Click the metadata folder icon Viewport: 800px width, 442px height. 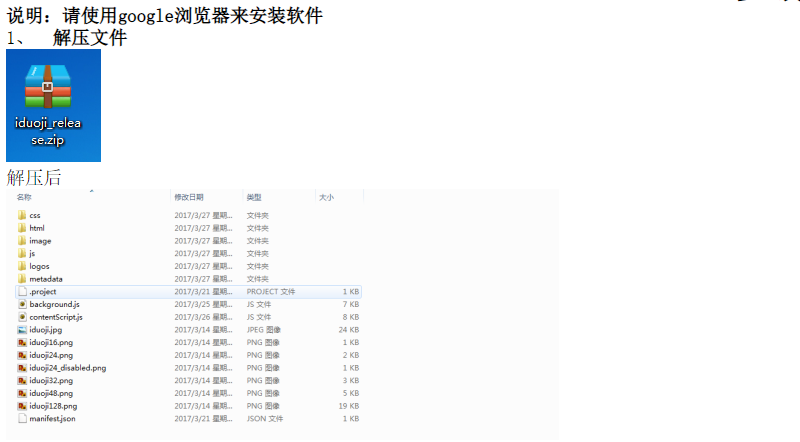(x=22, y=279)
